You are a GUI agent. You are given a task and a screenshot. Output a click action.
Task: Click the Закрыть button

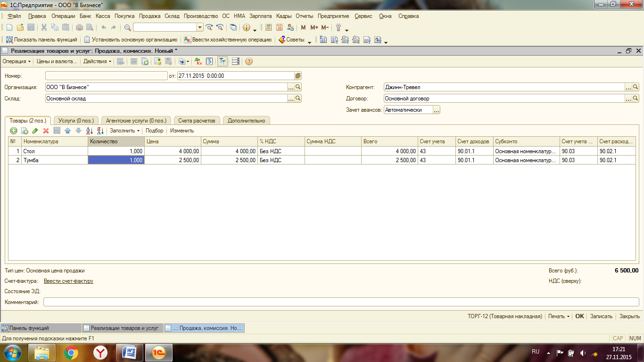[x=629, y=316]
